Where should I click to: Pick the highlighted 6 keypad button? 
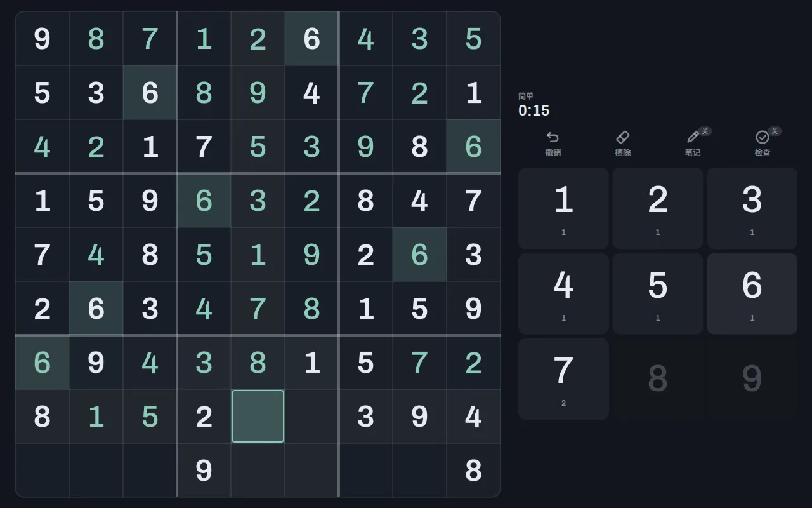752,293
